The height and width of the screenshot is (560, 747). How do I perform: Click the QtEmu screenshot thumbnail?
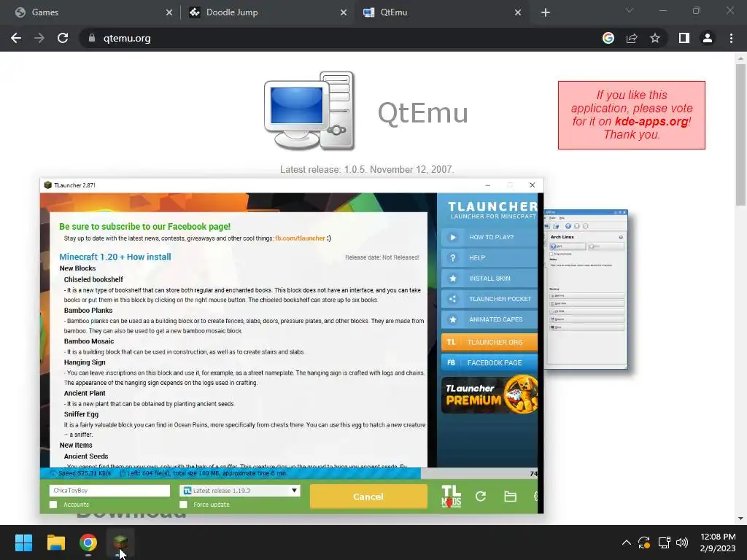586,289
